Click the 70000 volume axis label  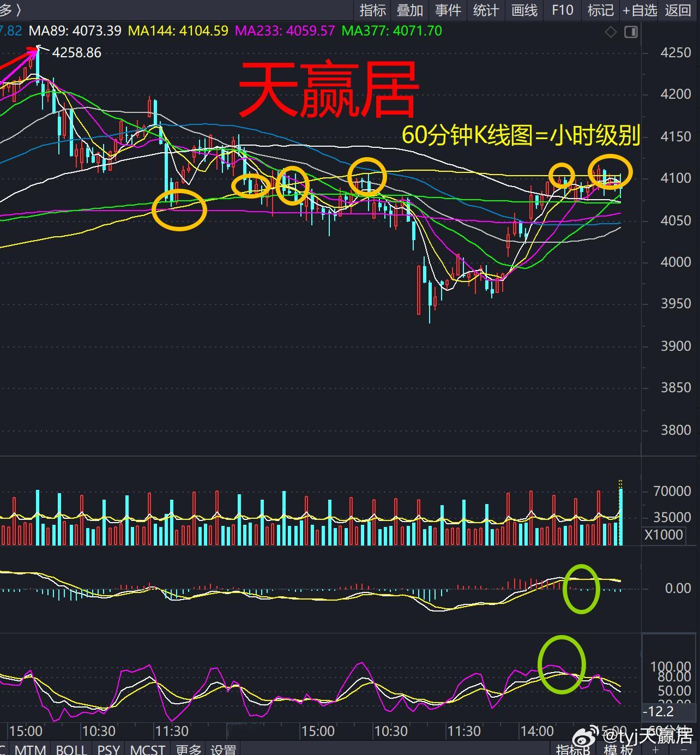click(672, 491)
